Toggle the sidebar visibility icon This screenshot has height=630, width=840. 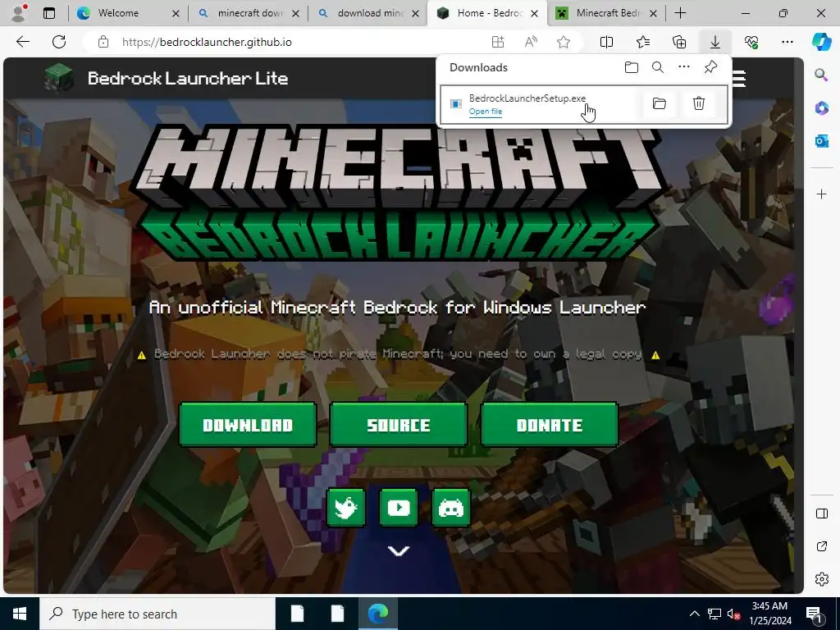coord(821,514)
